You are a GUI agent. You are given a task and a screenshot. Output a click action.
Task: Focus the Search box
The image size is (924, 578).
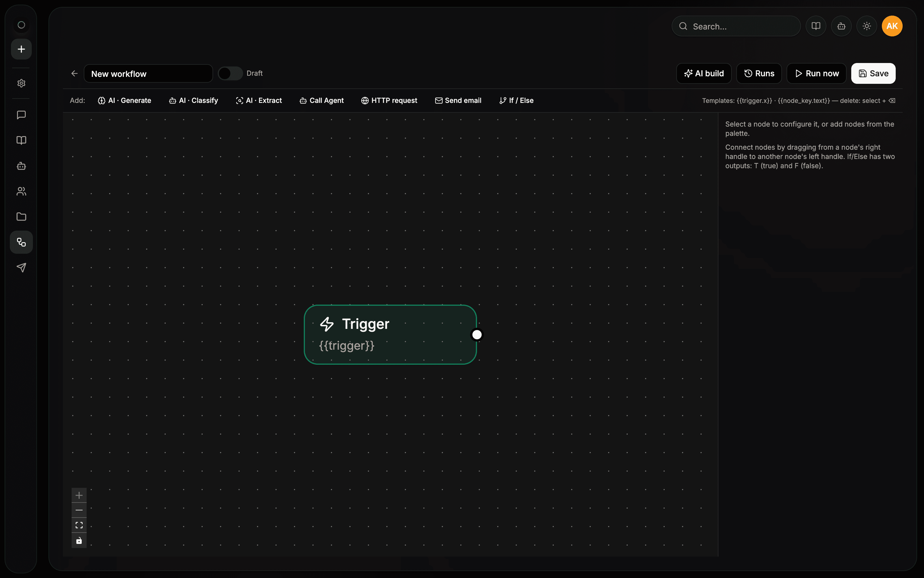pyautogui.click(x=736, y=26)
